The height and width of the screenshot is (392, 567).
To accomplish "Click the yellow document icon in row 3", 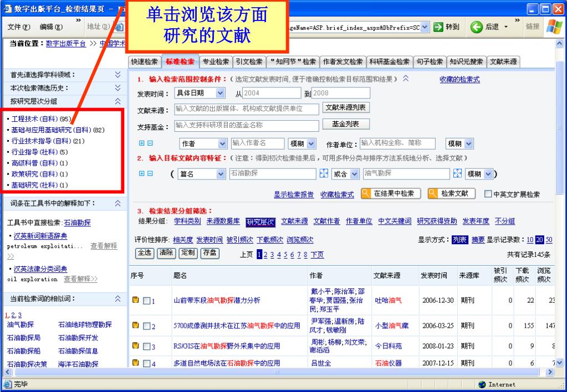I will (136, 345).
